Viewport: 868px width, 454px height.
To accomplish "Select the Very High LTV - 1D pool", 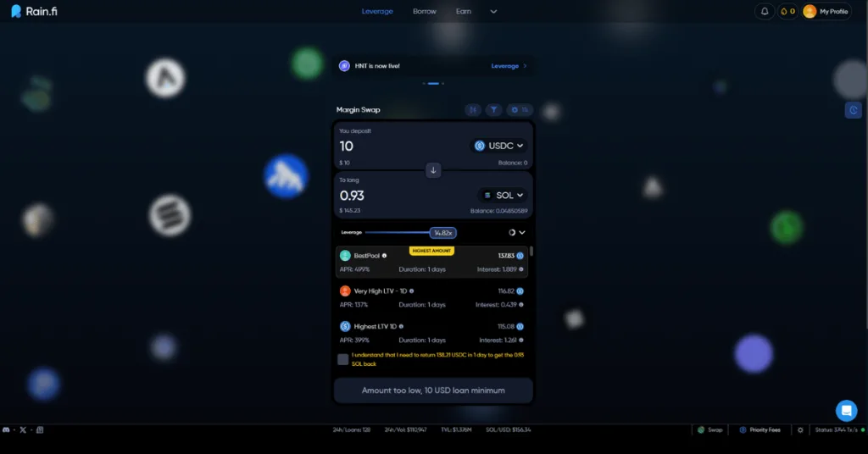I will pyautogui.click(x=431, y=297).
